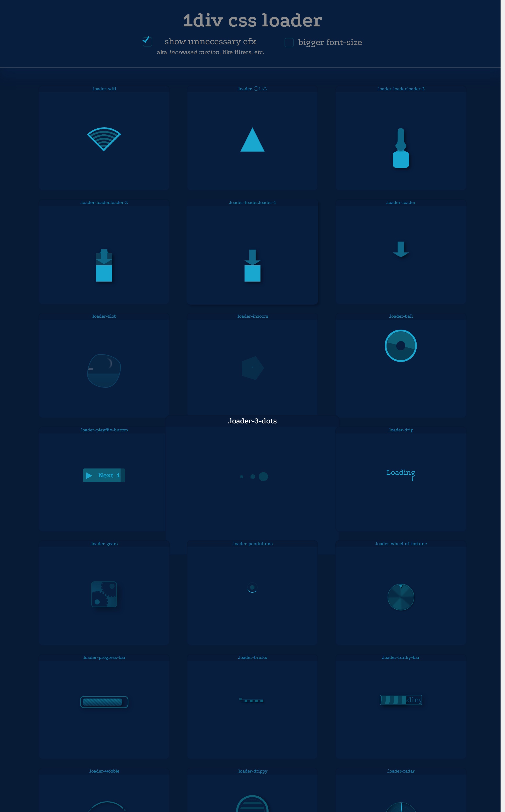Toggle the loader-inzoom animation element
The image size is (505, 812).
click(252, 367)
